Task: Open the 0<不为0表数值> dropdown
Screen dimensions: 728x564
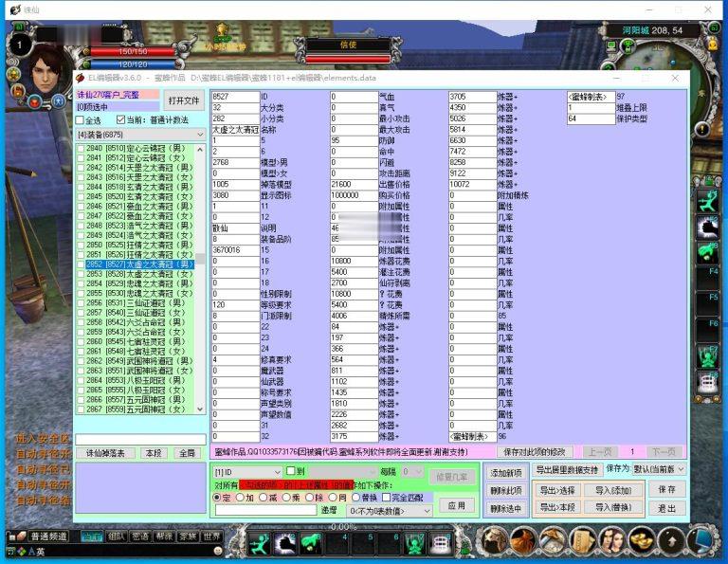Action: [x=390, y=511]
